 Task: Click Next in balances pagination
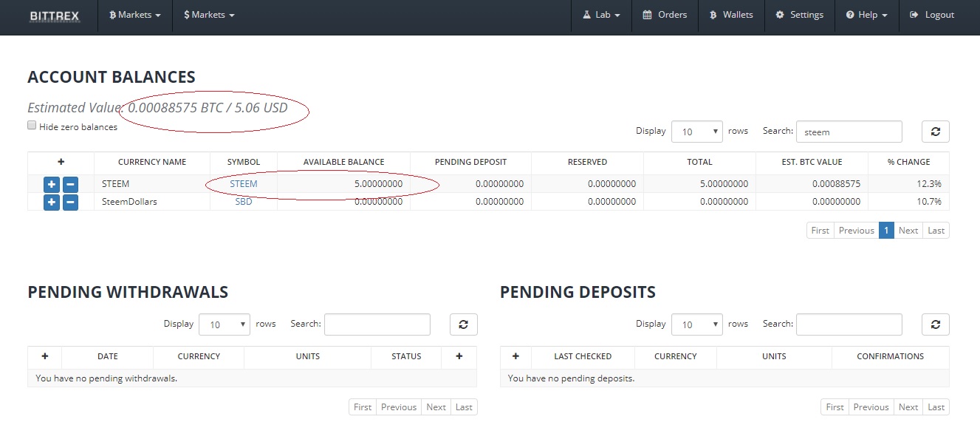click(x=908, y=231)
